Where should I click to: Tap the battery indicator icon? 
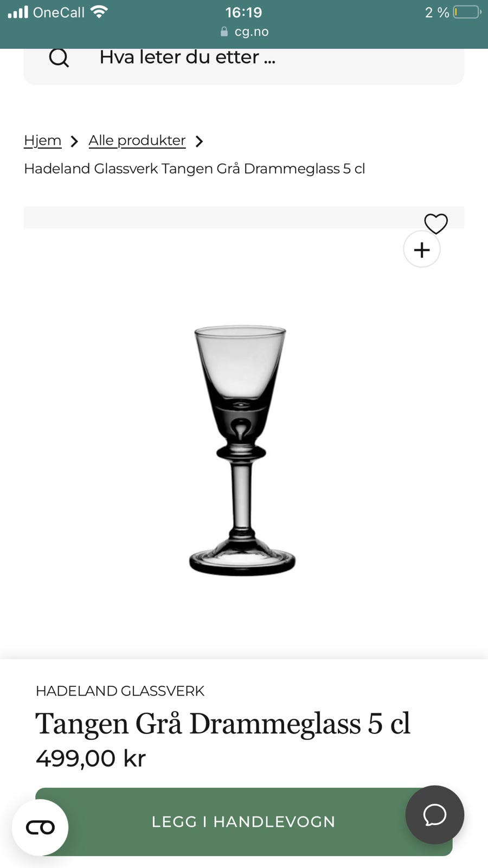(x=467, y=12)
